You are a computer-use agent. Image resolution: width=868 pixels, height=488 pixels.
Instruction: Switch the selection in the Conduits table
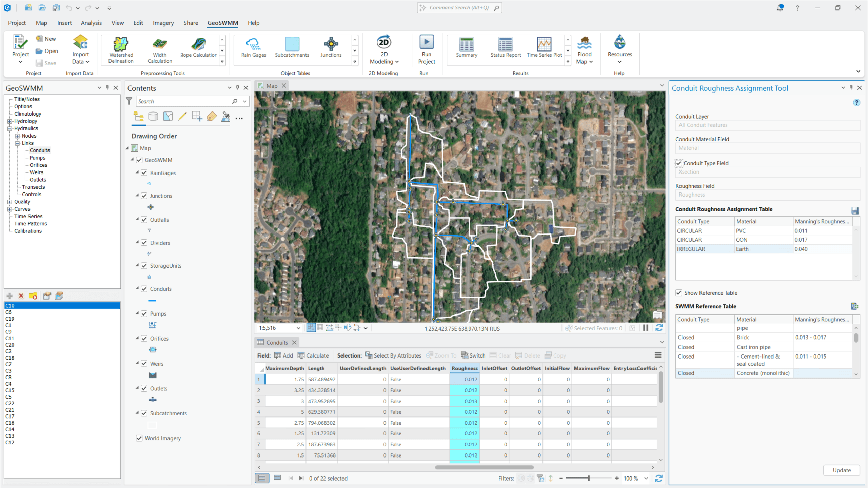(x=473, y=355)
